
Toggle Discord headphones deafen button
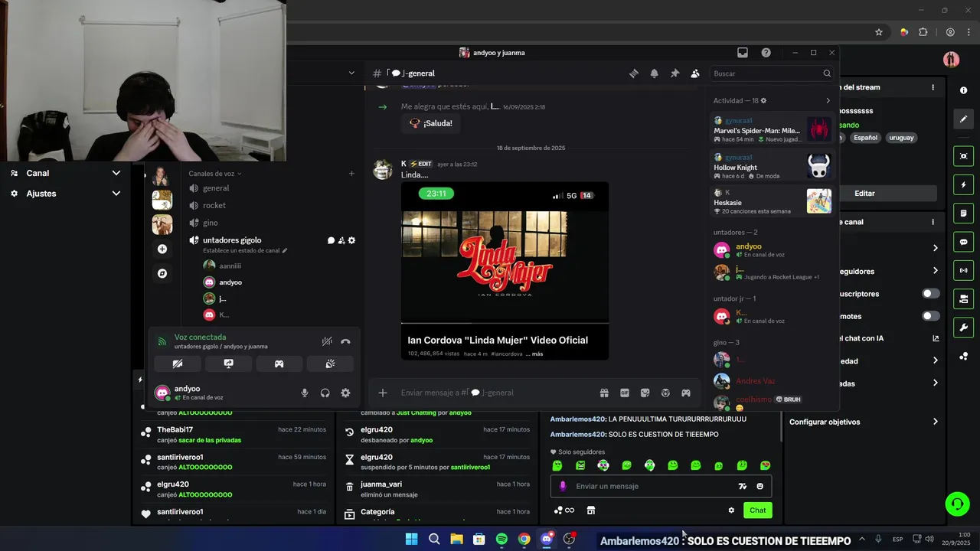325,393
